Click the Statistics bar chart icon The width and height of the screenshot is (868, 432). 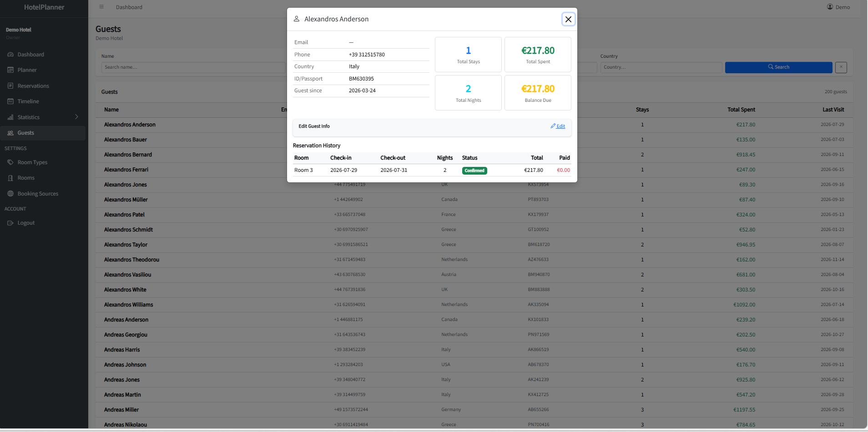[x=10, y=117]
